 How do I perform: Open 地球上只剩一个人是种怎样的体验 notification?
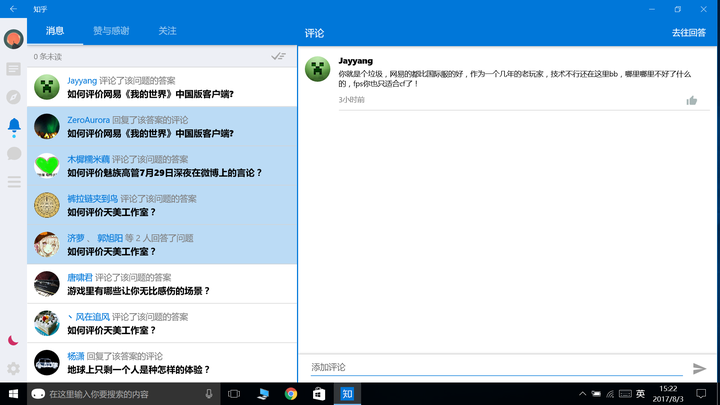tap(162, 363)
